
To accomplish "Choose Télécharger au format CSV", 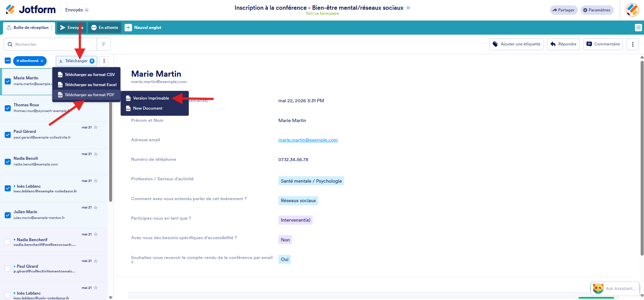I will pos(86,75).
